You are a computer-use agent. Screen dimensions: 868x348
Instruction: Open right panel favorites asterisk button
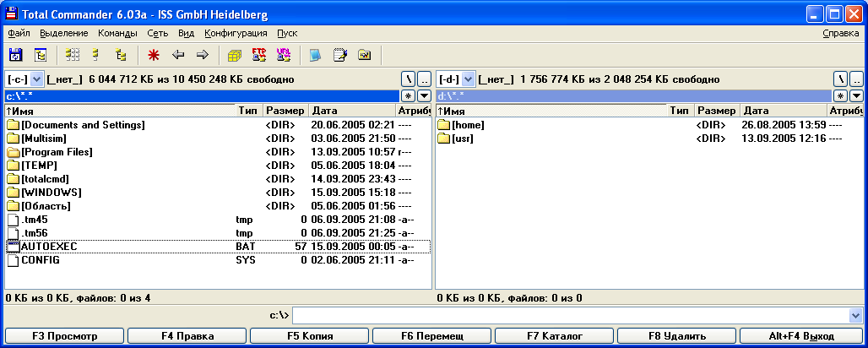click(840, 95)
